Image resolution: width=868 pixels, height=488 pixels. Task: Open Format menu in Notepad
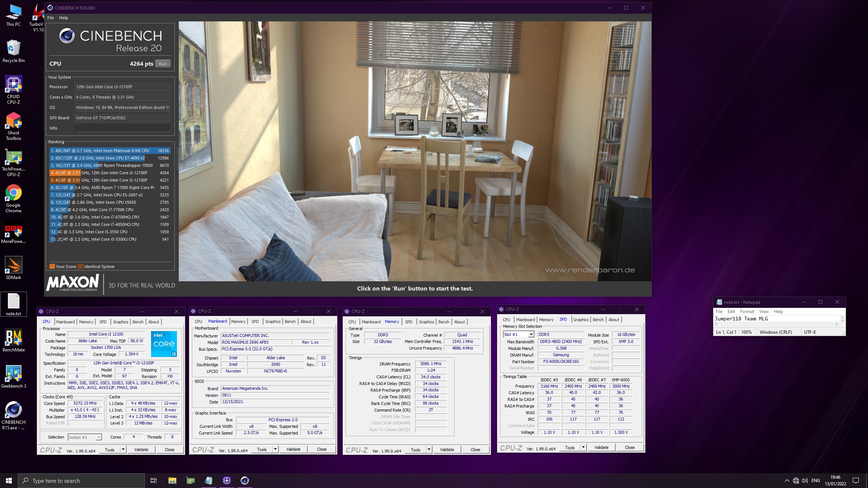click(747, 312)
